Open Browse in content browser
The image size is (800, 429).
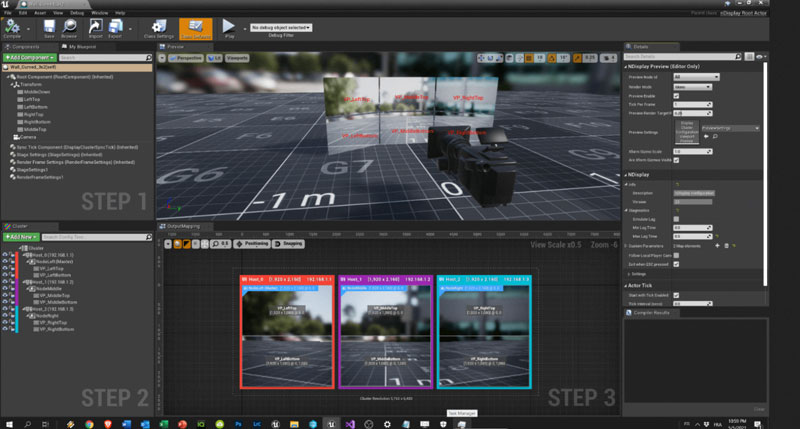(70, 28)
